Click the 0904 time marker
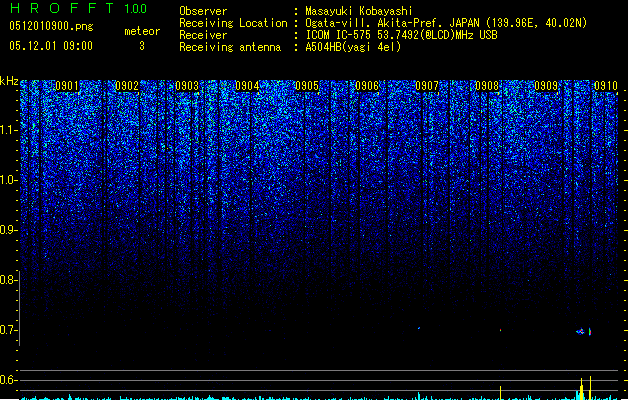This screenshot has width=629, height=400. point(247,86)
